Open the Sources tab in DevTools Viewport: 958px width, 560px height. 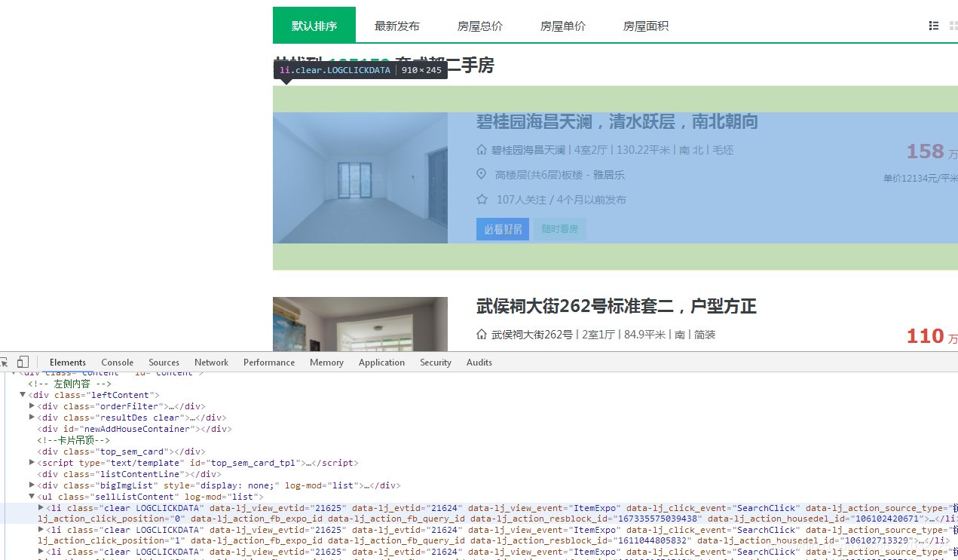tap(164, 363)
